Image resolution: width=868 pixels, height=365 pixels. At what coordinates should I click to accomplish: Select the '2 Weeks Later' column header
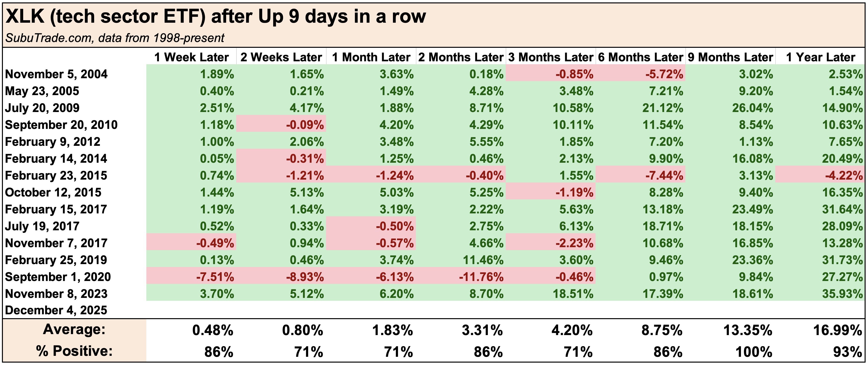pyautogui.click(x=281, y=57)
